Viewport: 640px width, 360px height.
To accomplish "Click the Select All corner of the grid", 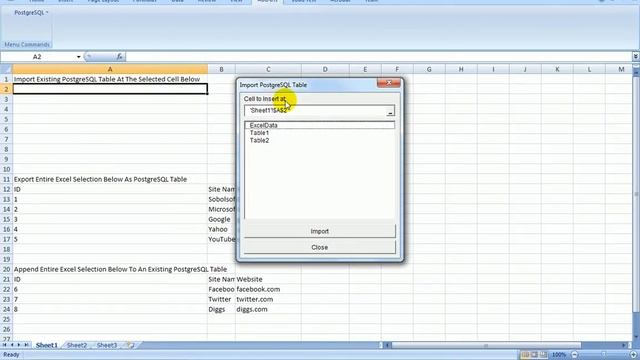I will 6,69.
